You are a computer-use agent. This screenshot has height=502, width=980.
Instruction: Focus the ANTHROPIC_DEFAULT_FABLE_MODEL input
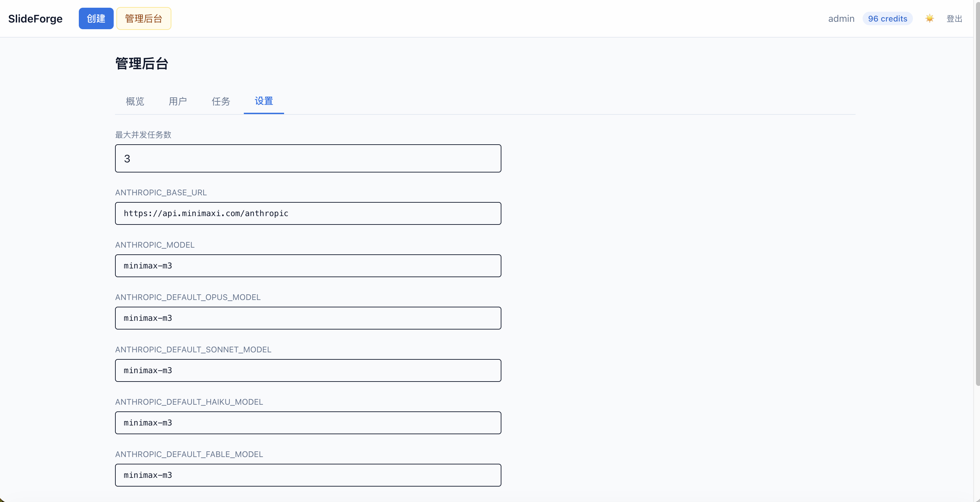[308, 475]
